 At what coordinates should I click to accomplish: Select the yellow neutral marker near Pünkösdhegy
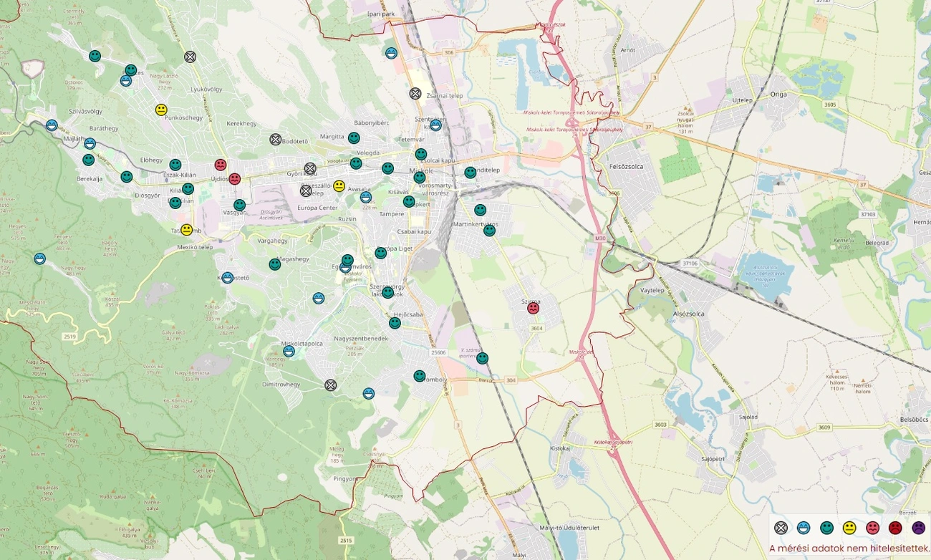(x=162, y=110)
